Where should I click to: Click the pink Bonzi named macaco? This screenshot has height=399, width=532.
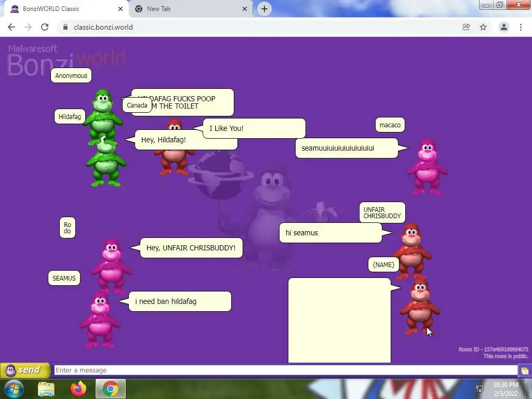(428, 167)
